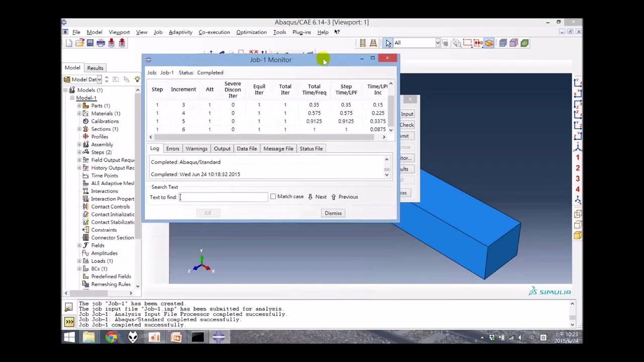Image resolution: width=644 pixels, height=362 pixels.
Task: Open File Explorer from the taskbar
Action: pyautogui.click(x=89, y=337)
